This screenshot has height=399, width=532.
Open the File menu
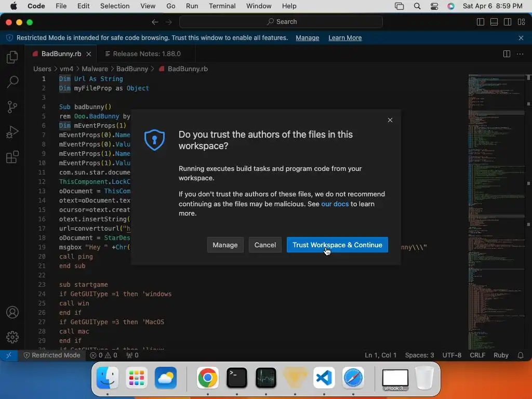pos(61,6)
